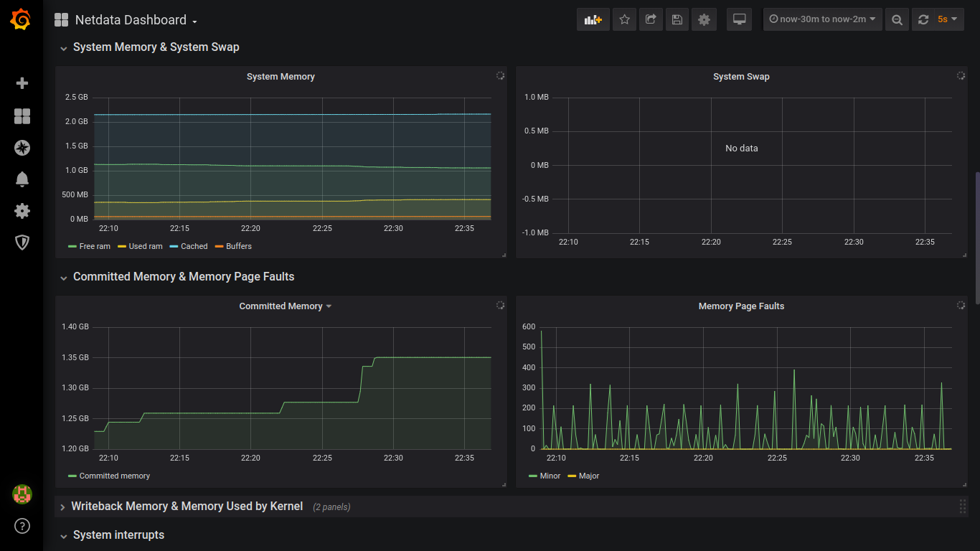Click the Cached legend color swatch
This screenshot has width=980, height=551.
click(174, 246)
